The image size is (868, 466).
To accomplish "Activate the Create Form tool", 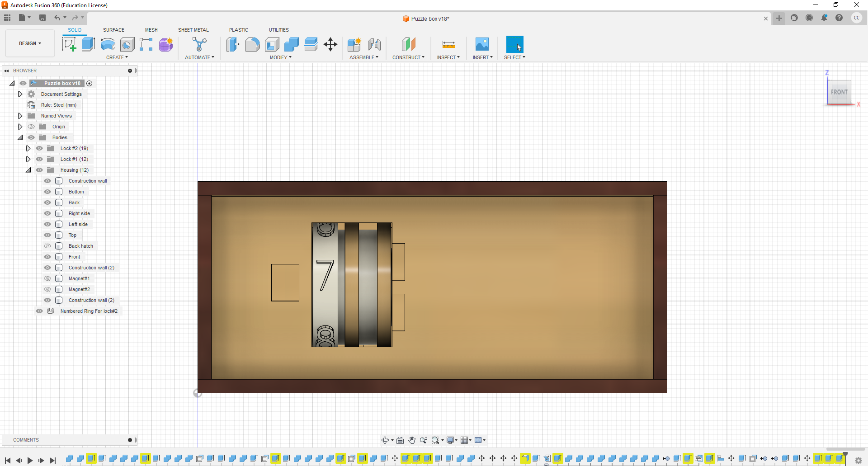I will click(165, 44).
